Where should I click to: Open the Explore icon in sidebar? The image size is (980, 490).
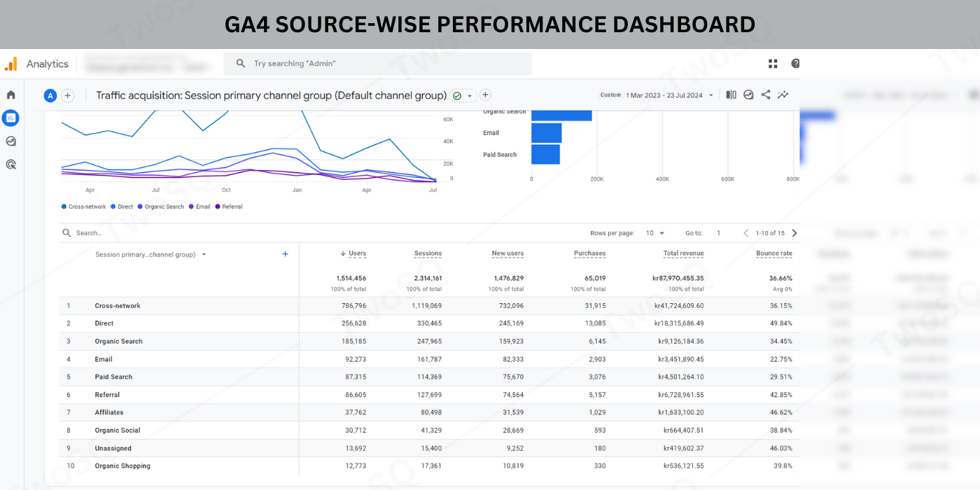coord(10,141)
